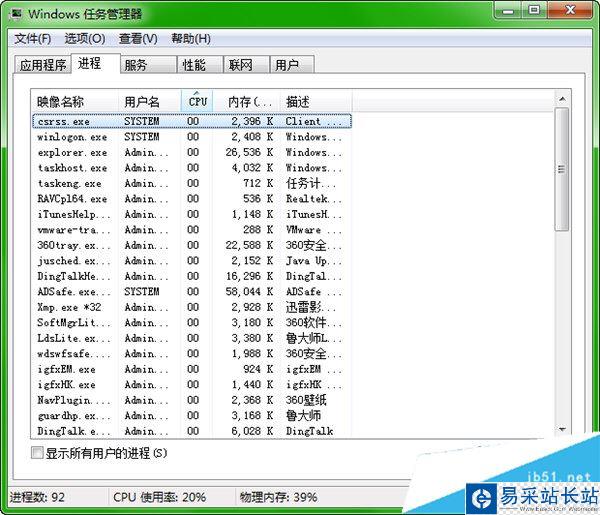Open the 查看(V) menu
600x515 pixels.
coord(138,39)
